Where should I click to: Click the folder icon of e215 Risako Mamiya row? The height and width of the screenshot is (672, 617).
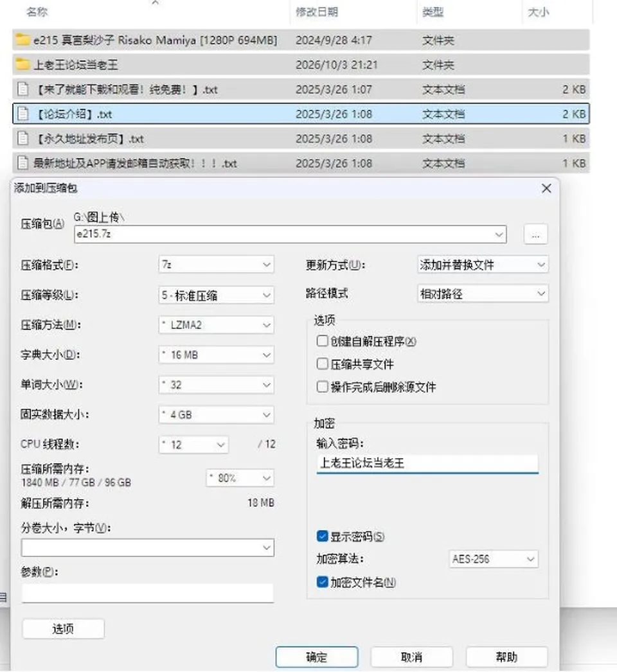(22, 40)
